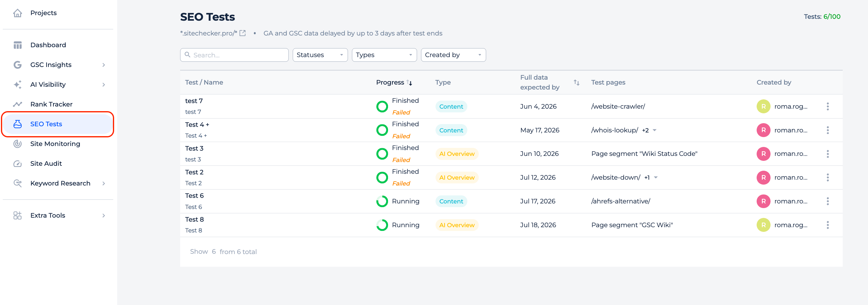Click the Tests: 6/100 counter
The height and width of the screenshot is (305, 868).
[x=822, y=17]
